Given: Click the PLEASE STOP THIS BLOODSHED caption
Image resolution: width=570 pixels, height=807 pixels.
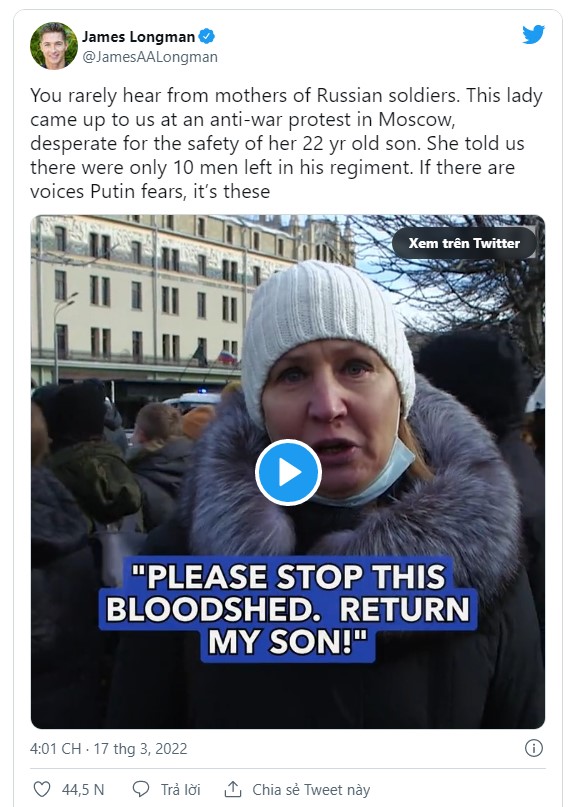Looking at the screenshot, I should tap(288, 609).
